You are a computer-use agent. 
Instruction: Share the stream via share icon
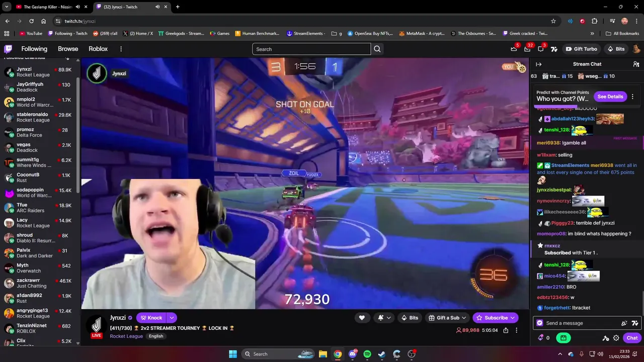[506, 330]
